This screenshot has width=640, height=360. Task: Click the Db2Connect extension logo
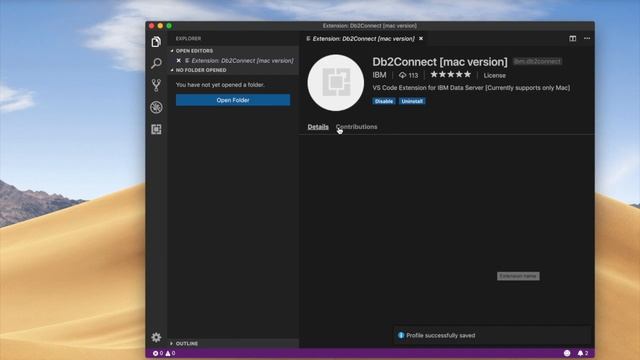336,83
